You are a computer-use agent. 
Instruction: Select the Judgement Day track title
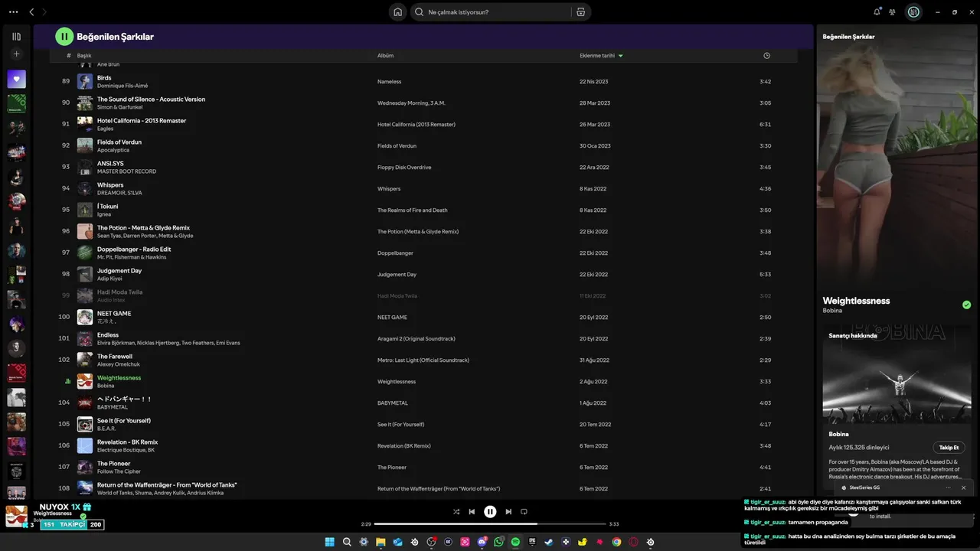[x=119, y=271]
